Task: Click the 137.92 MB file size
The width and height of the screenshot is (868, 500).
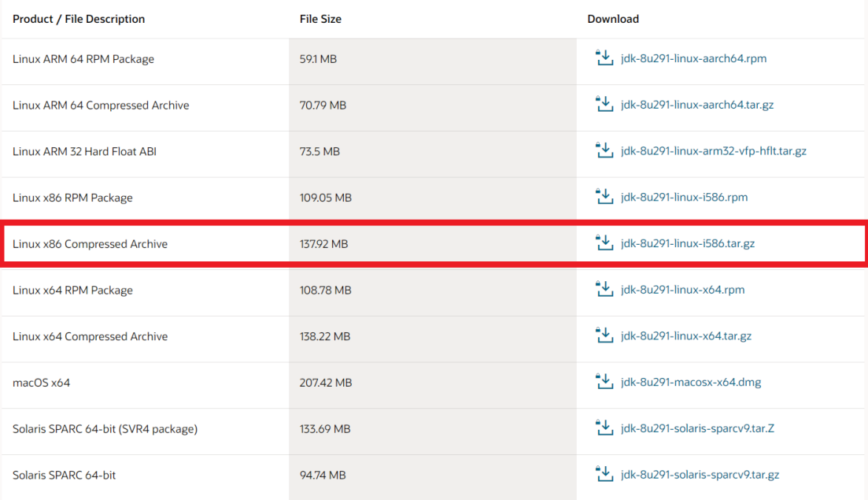Action: 324,244
